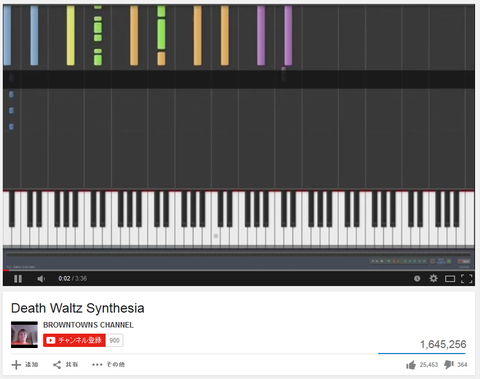The height and width of the screenshot is (379, 480).
Task: Click the 900 subscriber count
Action: coord(114,340)
